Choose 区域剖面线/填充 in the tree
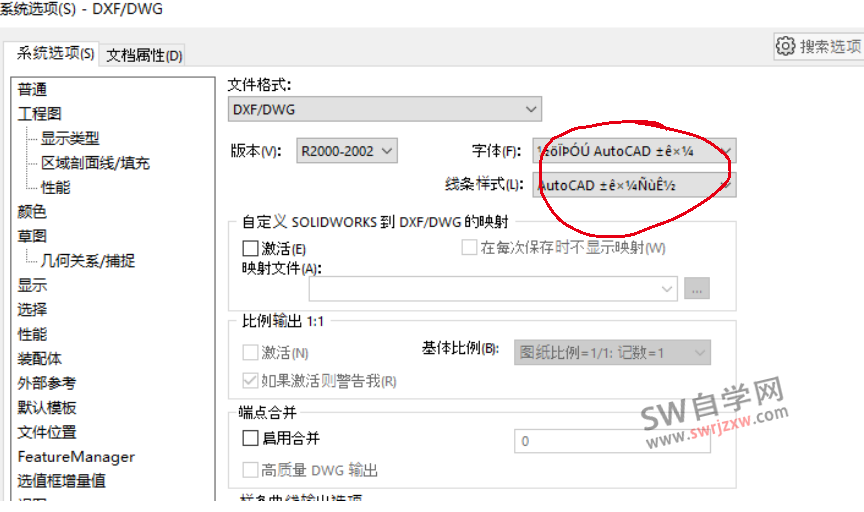The height and width of the screenshot is (512, 864). 95,163
